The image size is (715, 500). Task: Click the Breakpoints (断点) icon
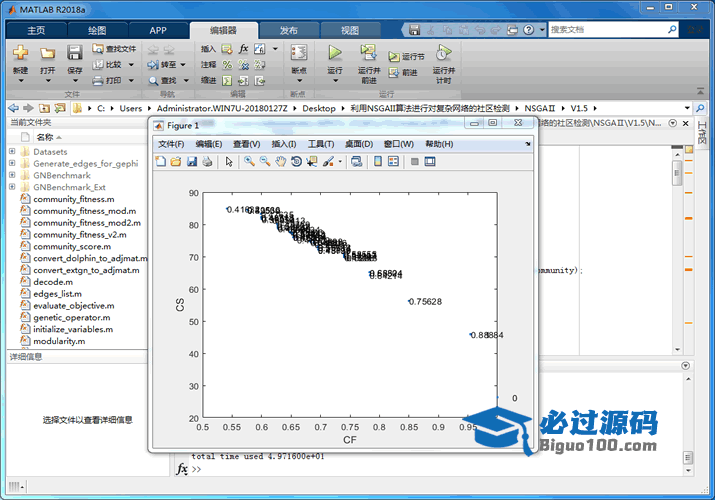[x=299, y=53]
